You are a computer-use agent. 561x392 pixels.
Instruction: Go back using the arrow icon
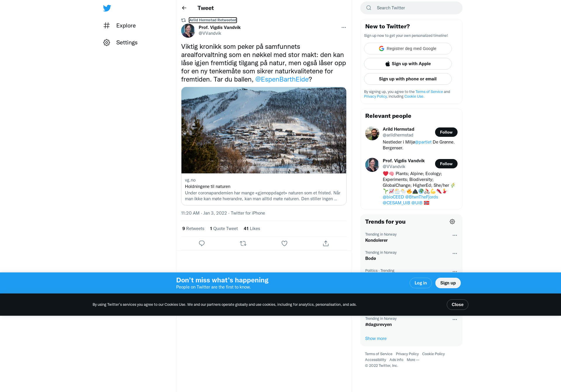click(184, 8)
